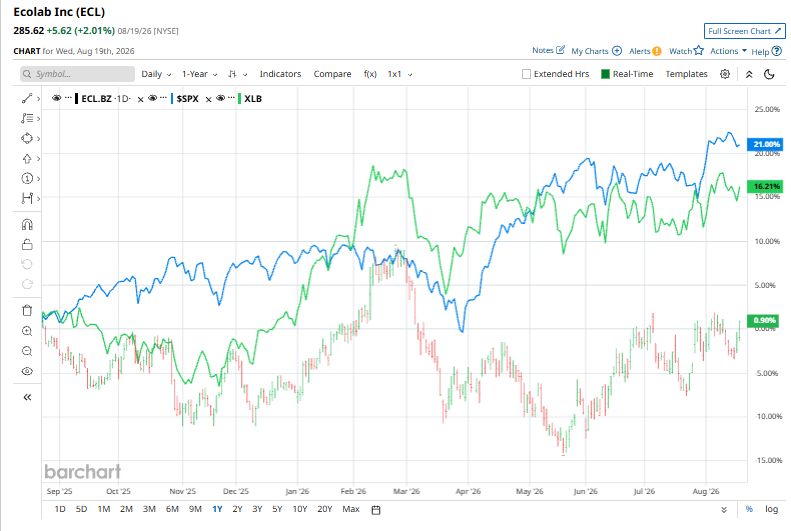Click the 21.00% blue price label
791x531 pixels.
765,144
